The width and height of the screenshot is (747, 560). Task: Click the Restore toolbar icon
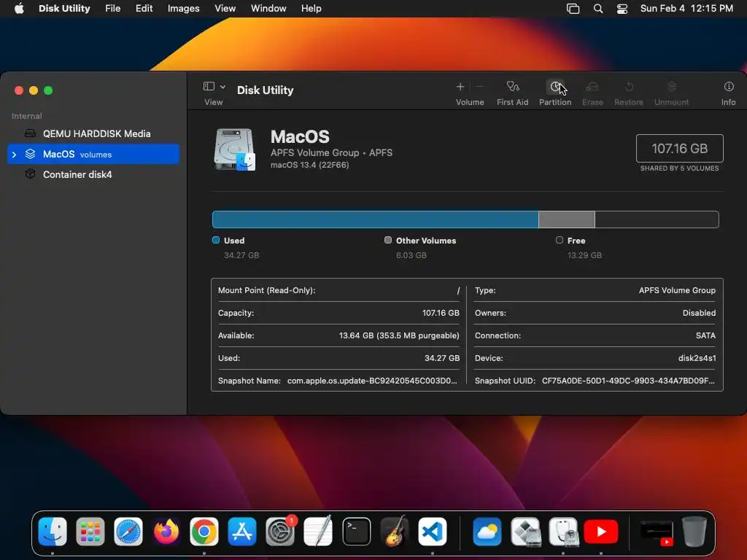click(629, 87)
